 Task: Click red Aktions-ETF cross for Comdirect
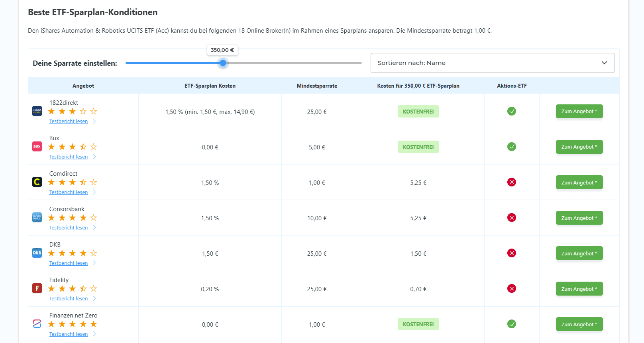512,182
